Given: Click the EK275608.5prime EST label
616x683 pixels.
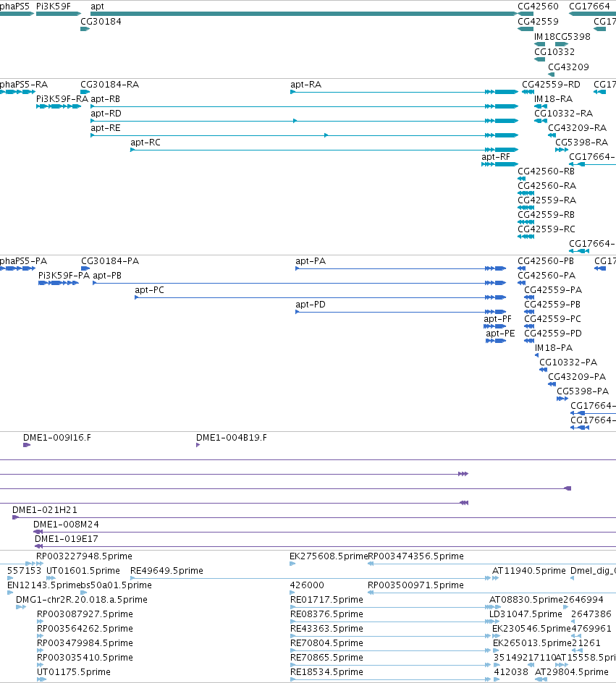Looking at the screenshot, I should pos(329,556).
